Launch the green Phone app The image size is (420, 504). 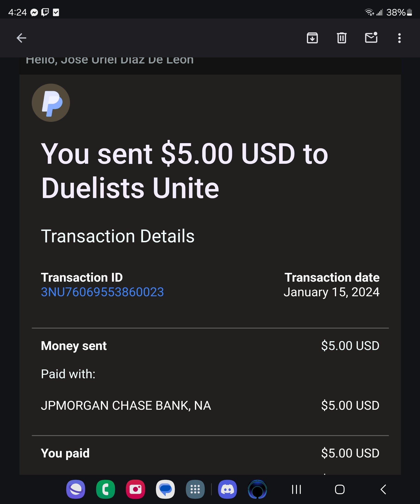point(105,489)
